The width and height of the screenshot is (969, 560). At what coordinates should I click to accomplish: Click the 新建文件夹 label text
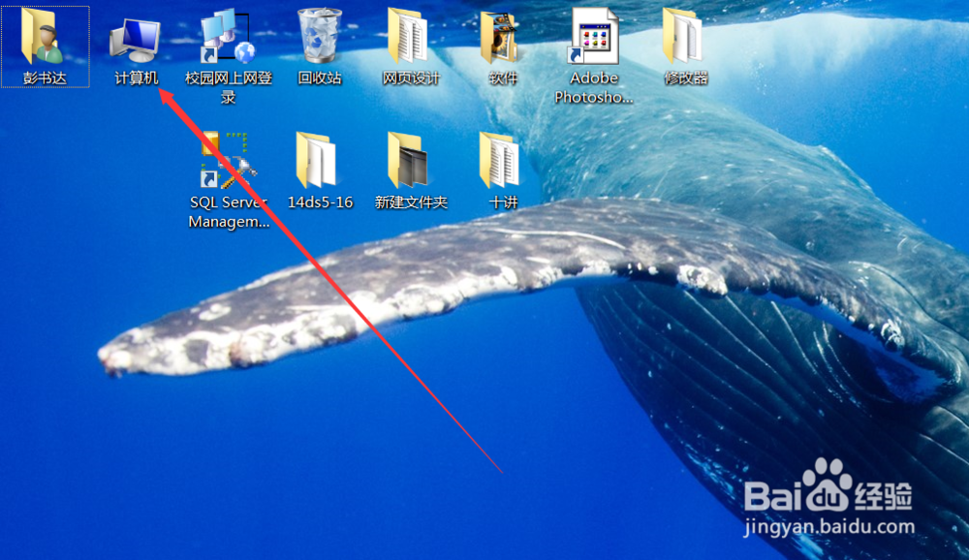410,202
